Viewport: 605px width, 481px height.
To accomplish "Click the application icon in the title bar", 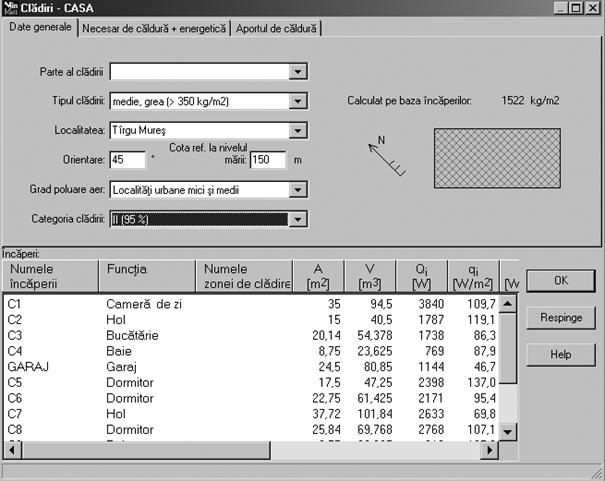I will click(x=10, y=8).
